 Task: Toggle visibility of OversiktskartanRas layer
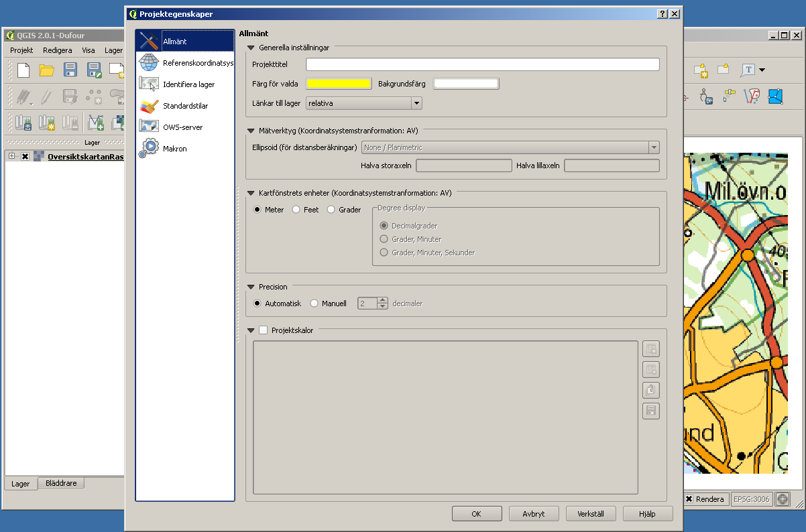pos(25,156)
